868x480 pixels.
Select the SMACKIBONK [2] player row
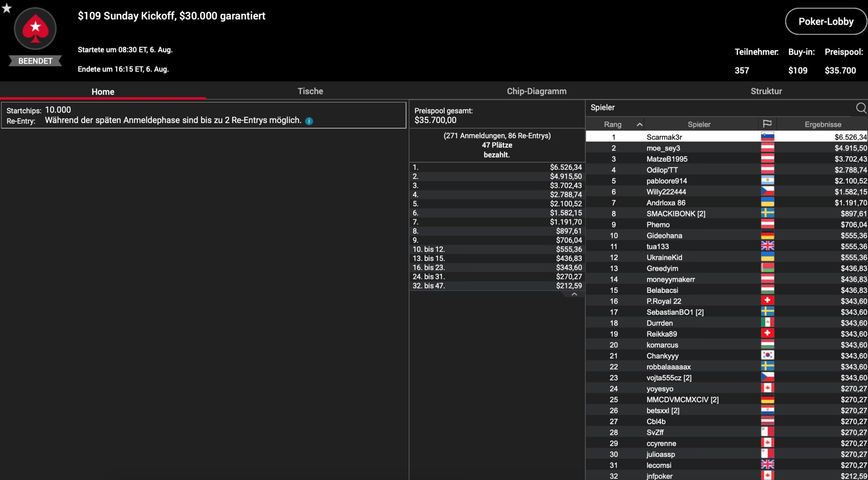coord(675,214)
